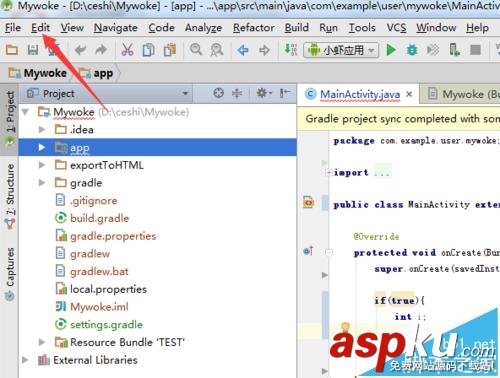Run the app with green play icon
Image resolution: width=500 pixels, height=378 pixels.
tap(391, 50)
